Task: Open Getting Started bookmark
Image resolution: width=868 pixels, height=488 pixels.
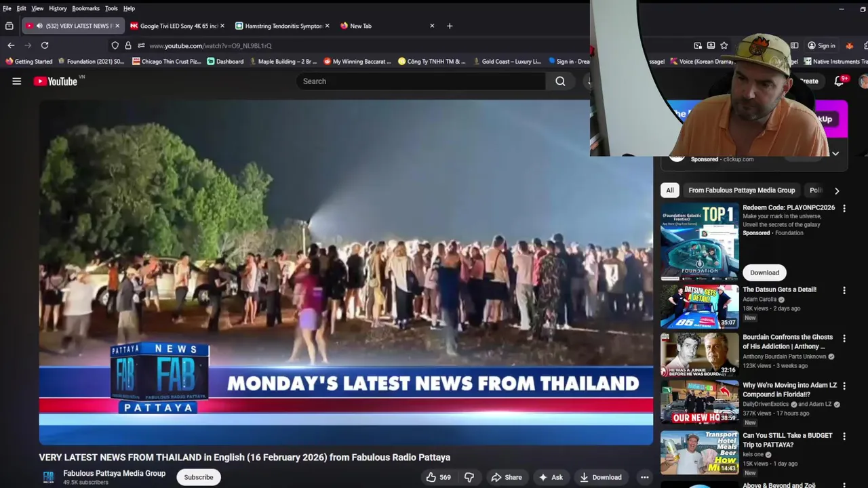Action: click(x=28, y=61)
